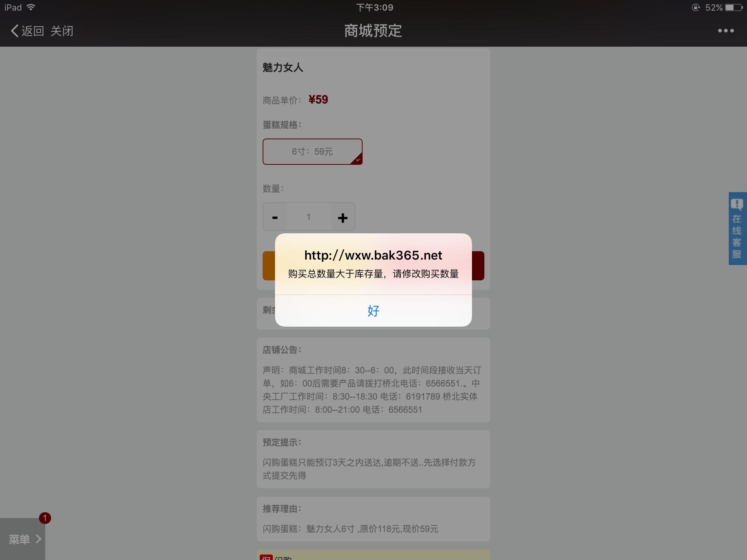747x560 pixels.
Task: Dismiss the alert with the 好 button
Action: [373, 311]
